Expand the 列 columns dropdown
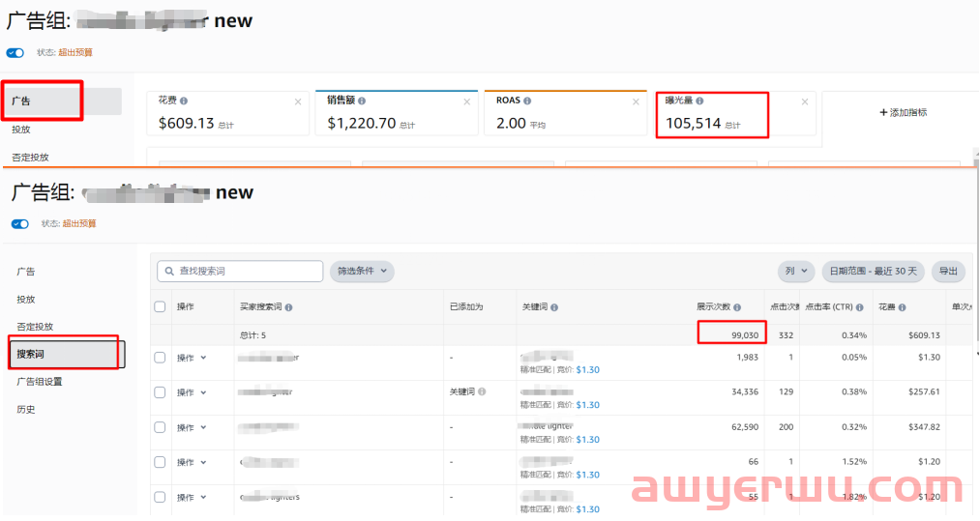Image resolution: width=980 pixels, height=521 pixels. pos(795,272)
